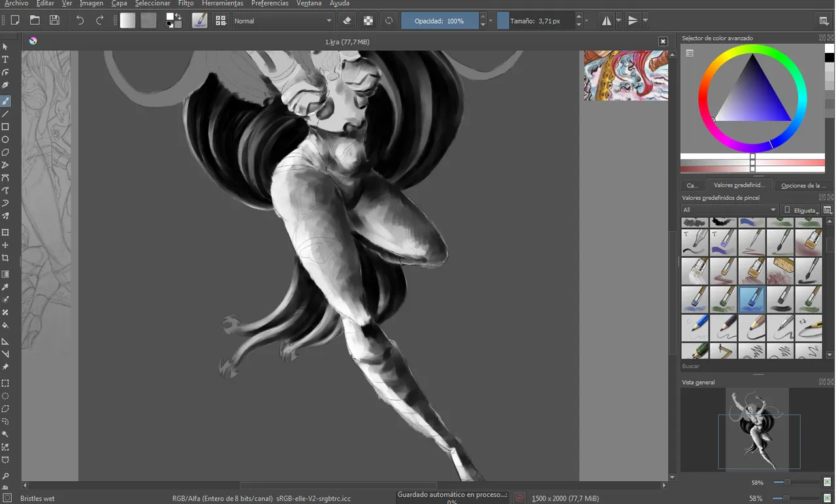Expand the opacity slider options arrow
Screen dimensions: 836x504
click(x=491, y=21)
